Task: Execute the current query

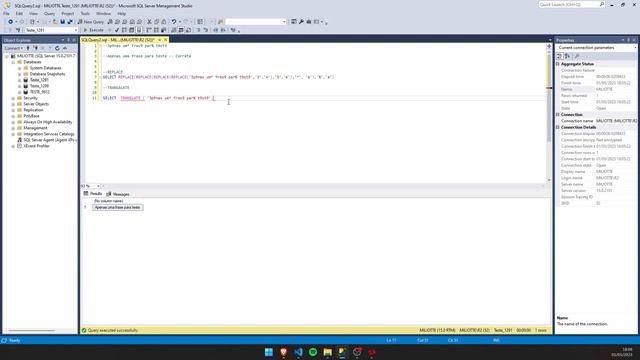Action: (93, 30)
